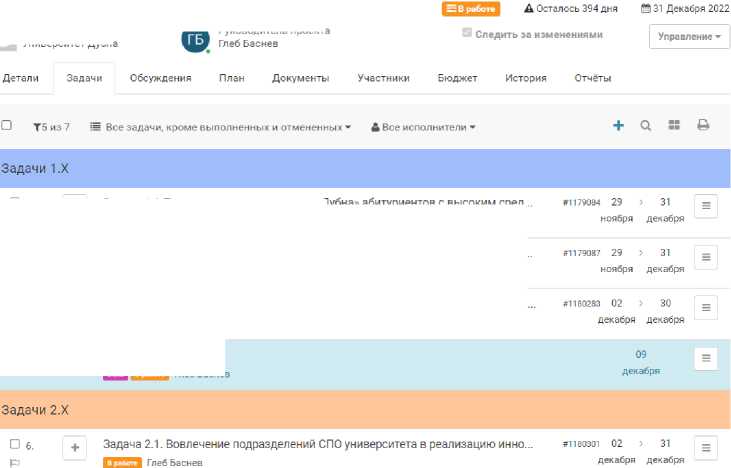Click the ГБ avatar of Глеб Баснев

[x=195, y=41]
